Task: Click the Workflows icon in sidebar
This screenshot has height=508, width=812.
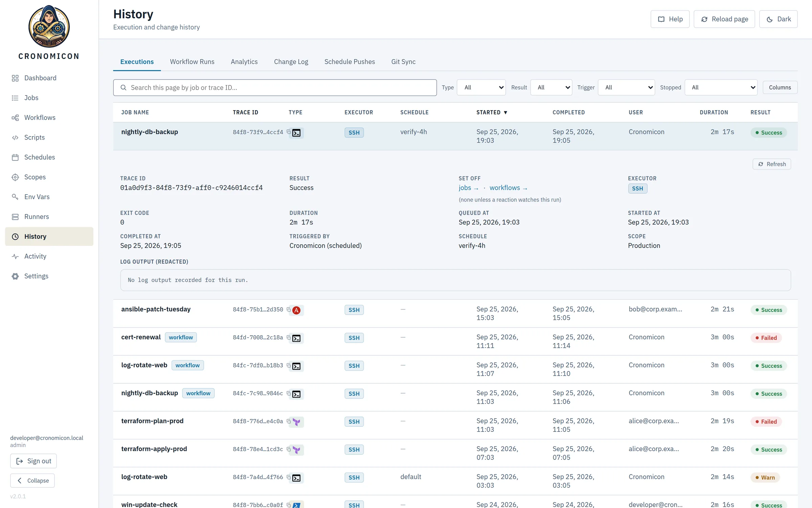Action: point(15,118)
